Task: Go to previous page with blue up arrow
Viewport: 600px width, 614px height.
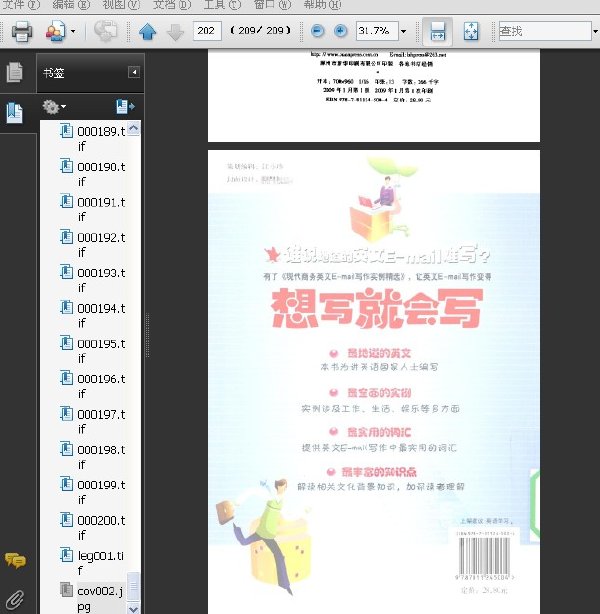Action: (147, 31)
